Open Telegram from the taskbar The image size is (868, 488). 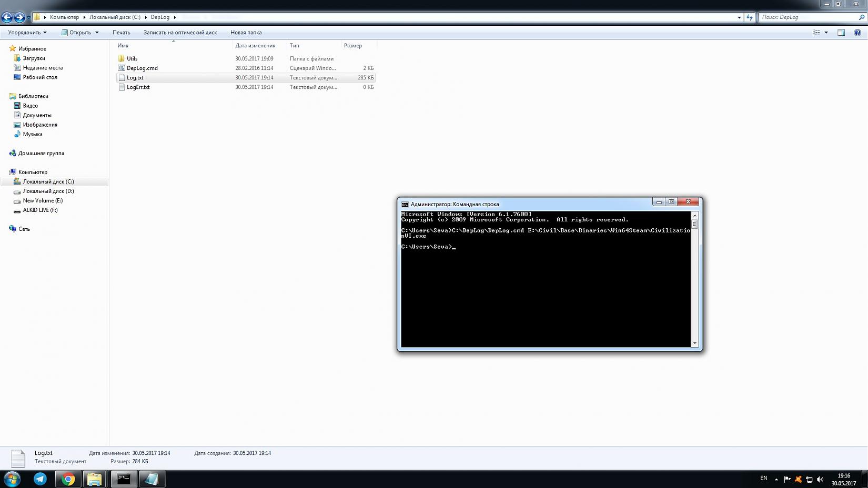[40, 479]
